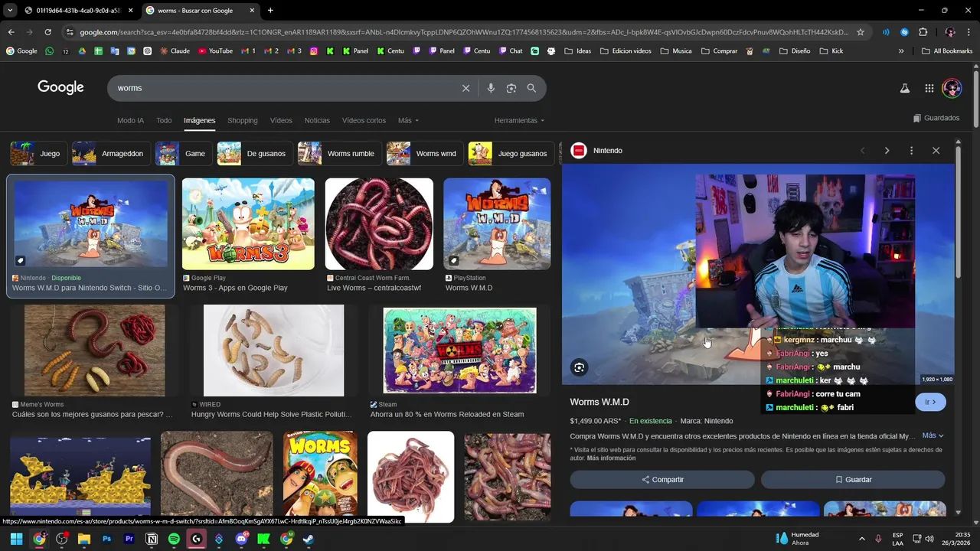Open Search Labs flask icon

[x=905, y=88]
